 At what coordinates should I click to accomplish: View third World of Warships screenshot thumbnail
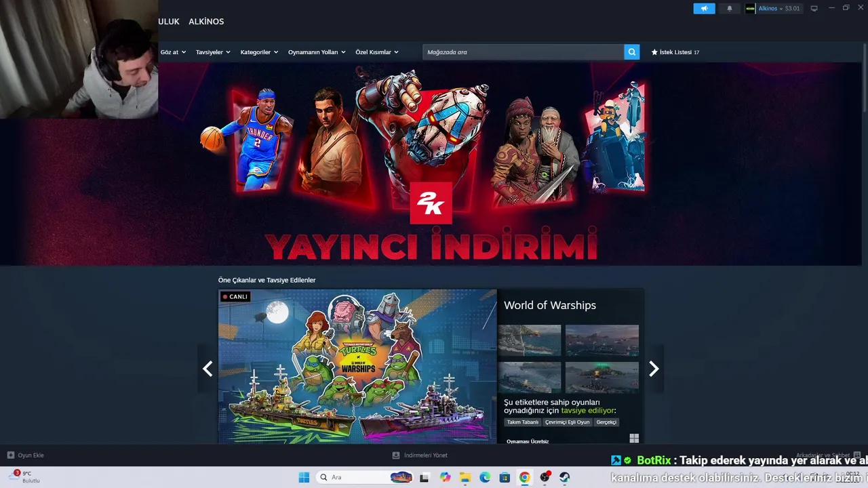click(x=529, y=377)
